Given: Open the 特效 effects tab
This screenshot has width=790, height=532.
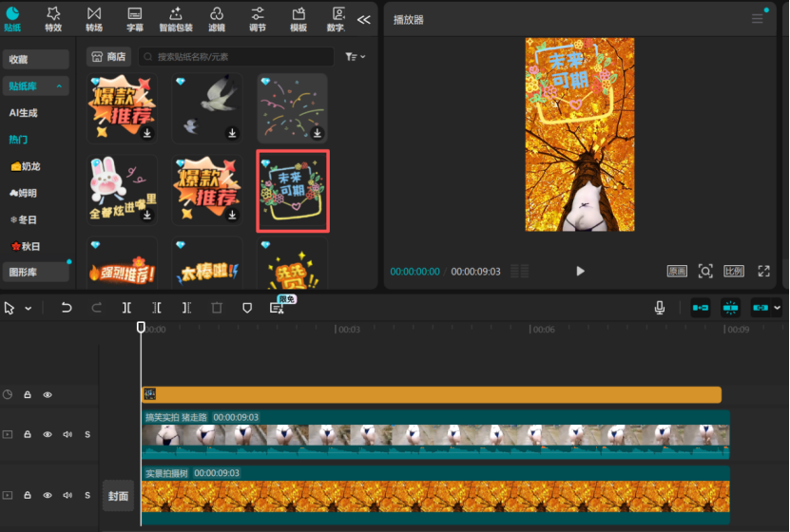Looking at the screenshot, I should pos(53,18).
